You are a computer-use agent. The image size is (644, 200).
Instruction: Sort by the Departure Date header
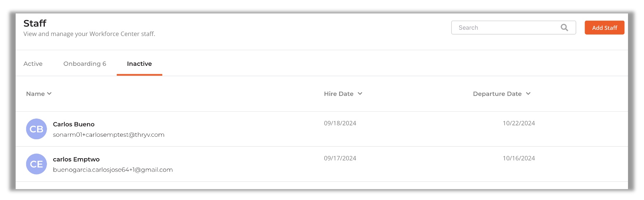497,94
